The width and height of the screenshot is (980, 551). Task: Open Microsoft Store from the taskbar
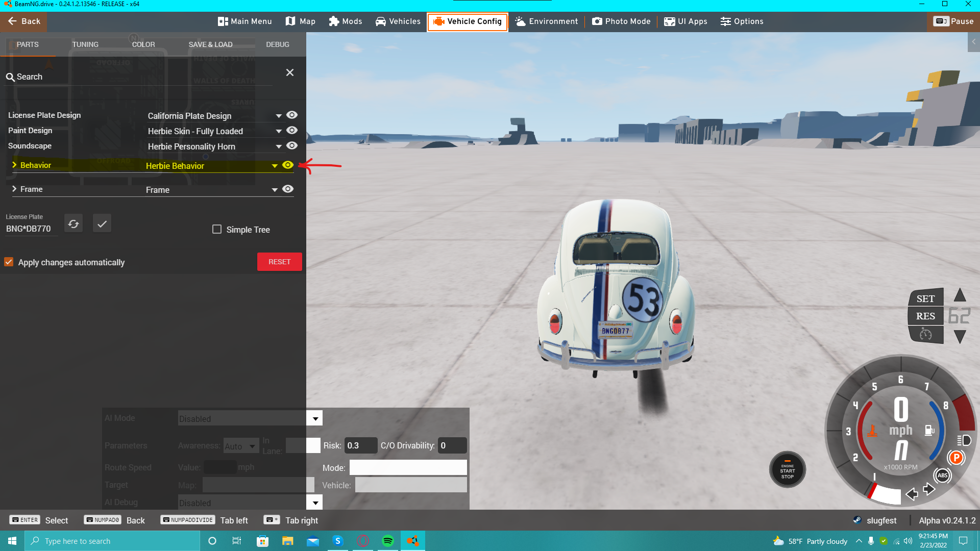262,541
